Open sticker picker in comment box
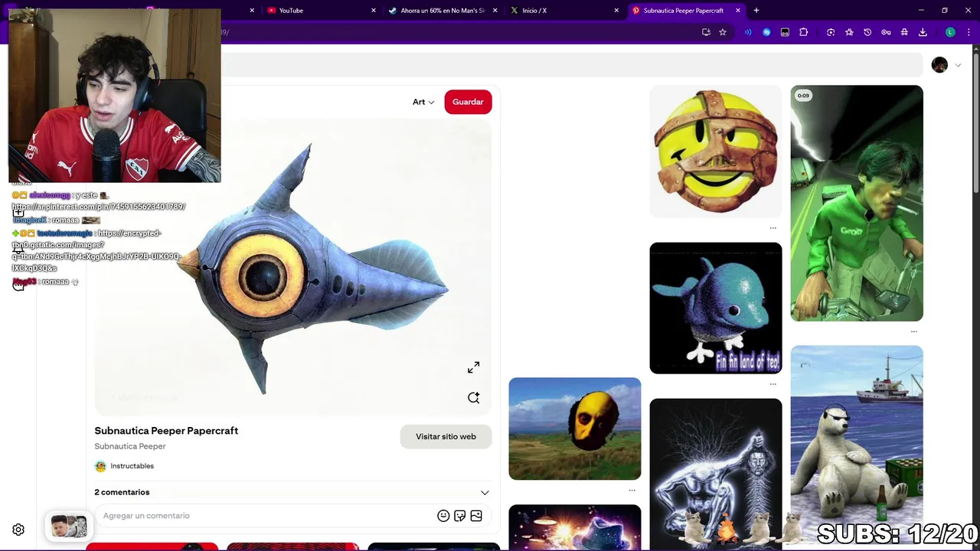Viewport: 980px width, 551px height. pos(459,516)
